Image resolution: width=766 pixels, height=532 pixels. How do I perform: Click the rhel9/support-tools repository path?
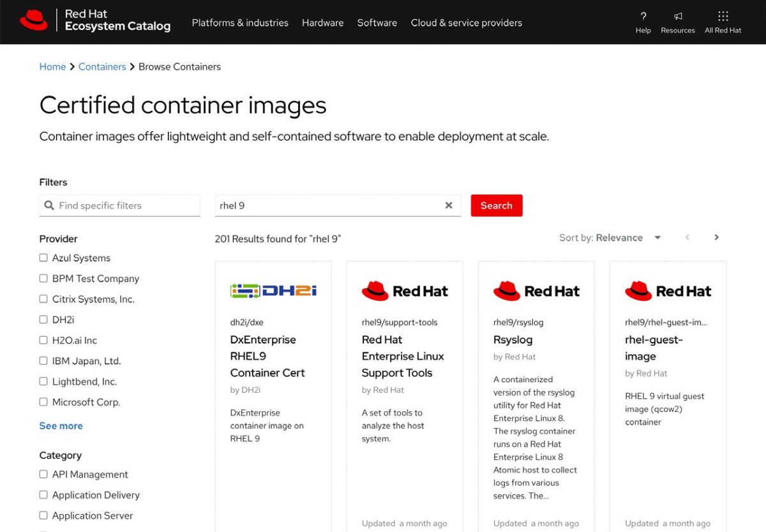coord(400,322)
